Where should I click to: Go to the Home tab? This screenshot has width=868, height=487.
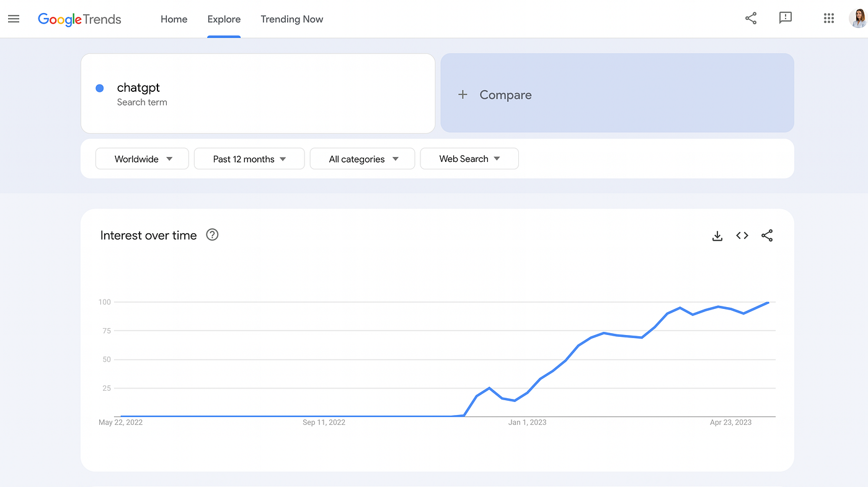(x=174, y=19)
